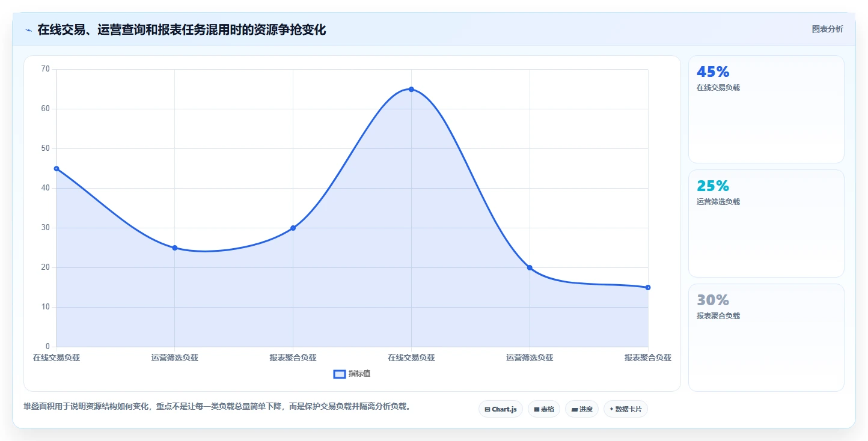Click the peak data point at value 65
The width and height of the screenshot is (868, 441).
[411, 90]
